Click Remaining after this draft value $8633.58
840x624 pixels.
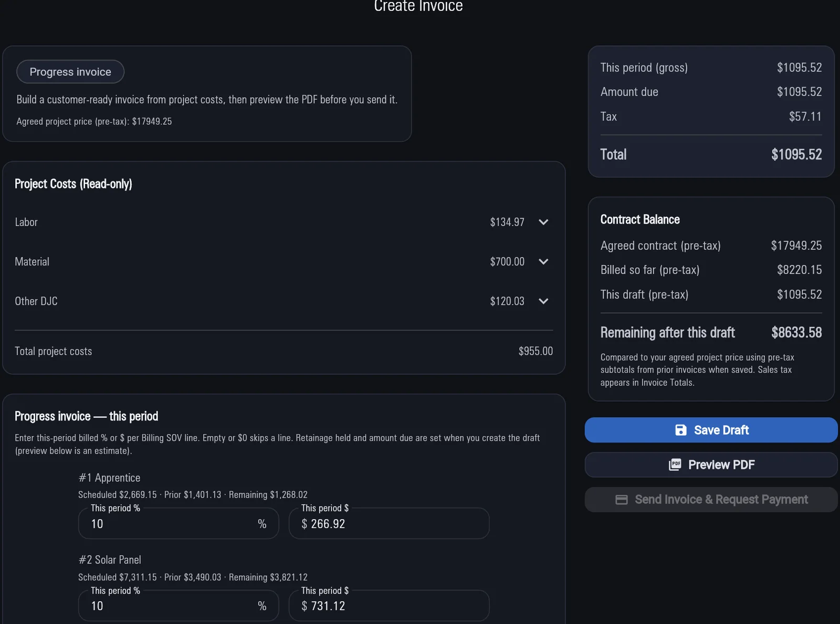pos(796,332)
